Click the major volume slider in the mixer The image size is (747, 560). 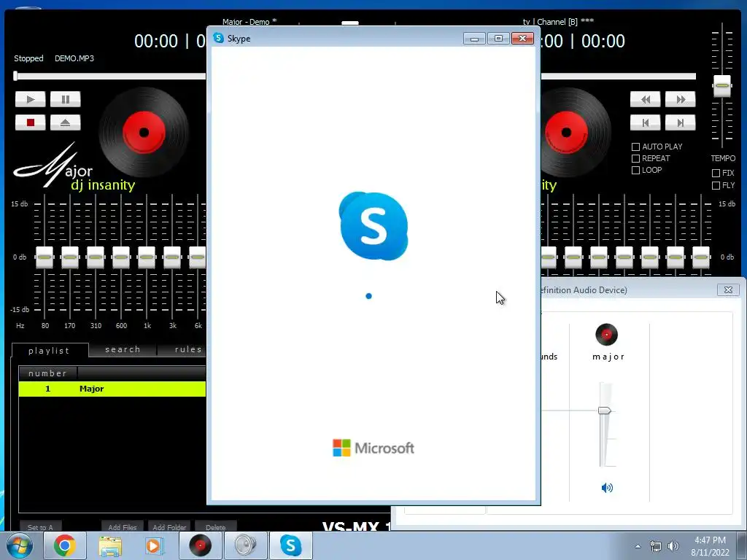605,411
